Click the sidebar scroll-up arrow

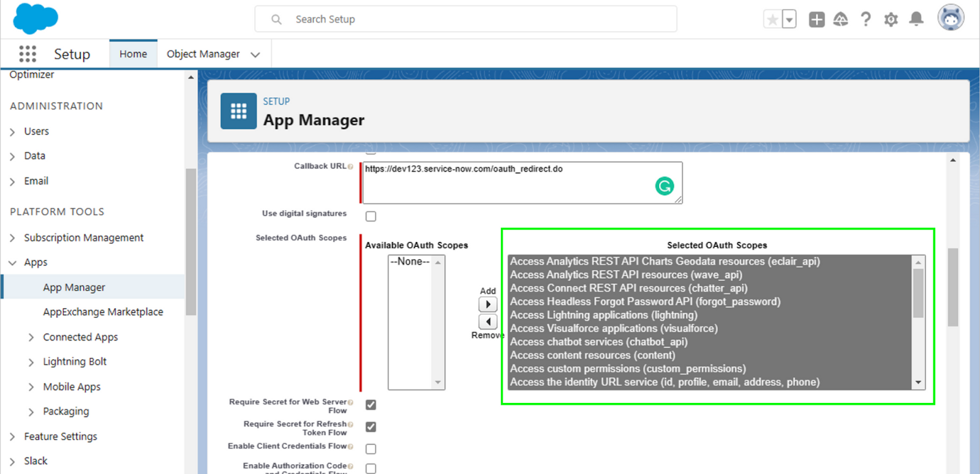pos(190,77)
